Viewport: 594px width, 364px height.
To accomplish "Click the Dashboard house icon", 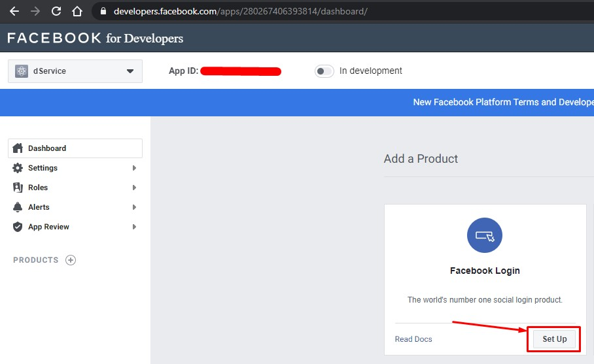I will point(18,148).
